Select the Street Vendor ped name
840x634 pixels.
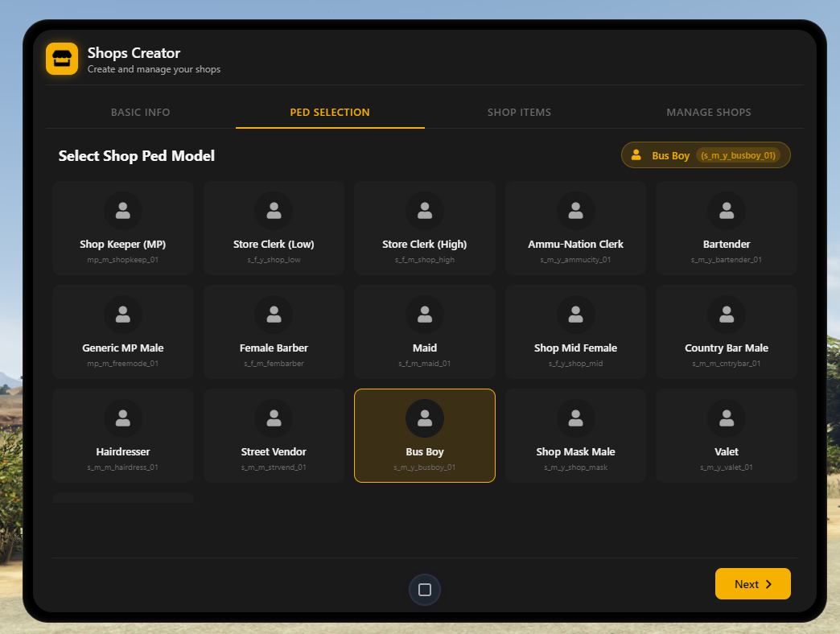coord(274,452)
